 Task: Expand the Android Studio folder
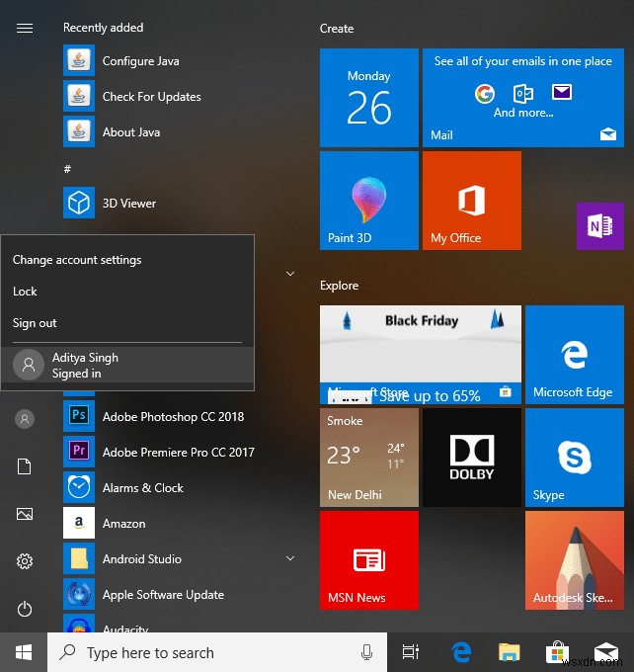(x=290, y=559)
